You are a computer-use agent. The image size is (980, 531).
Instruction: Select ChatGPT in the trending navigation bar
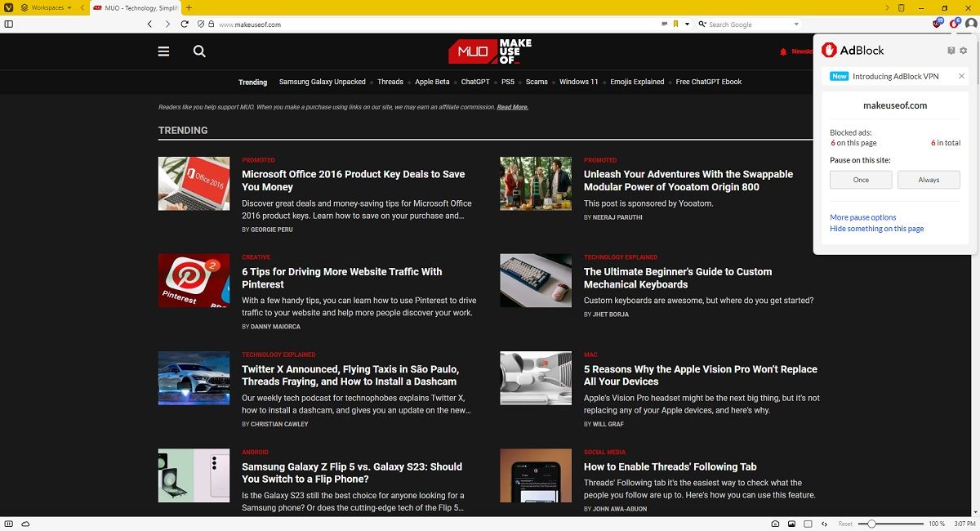(x=476, y=82)
